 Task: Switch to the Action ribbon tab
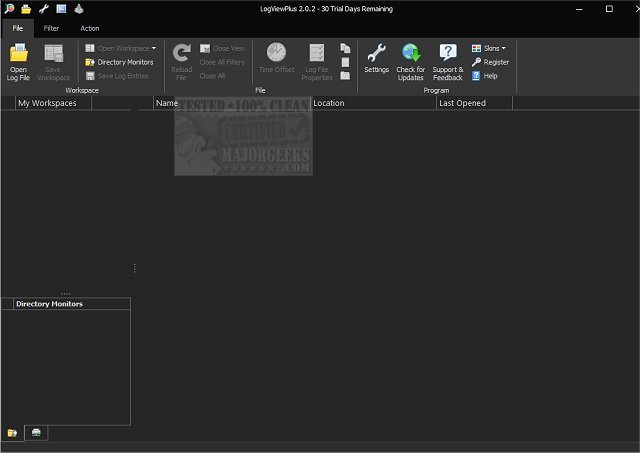[90, 28]
